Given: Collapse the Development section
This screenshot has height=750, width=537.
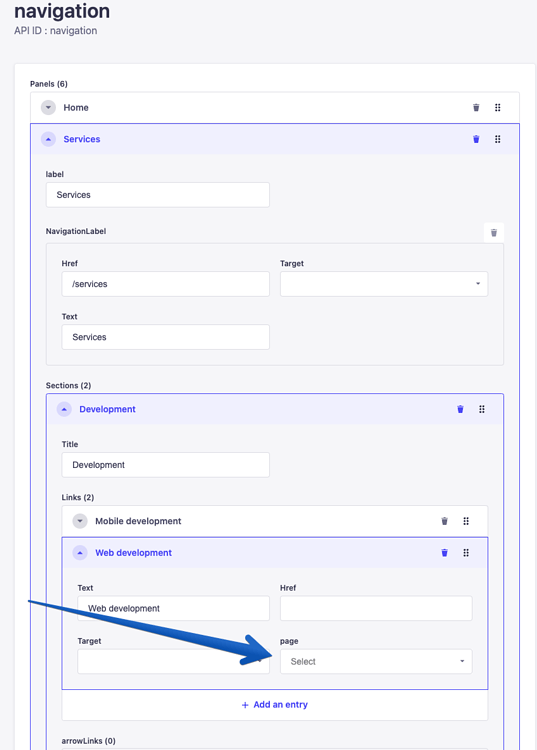Looking at the screenshot, I should pyautogui.click(x=64, y=409).
